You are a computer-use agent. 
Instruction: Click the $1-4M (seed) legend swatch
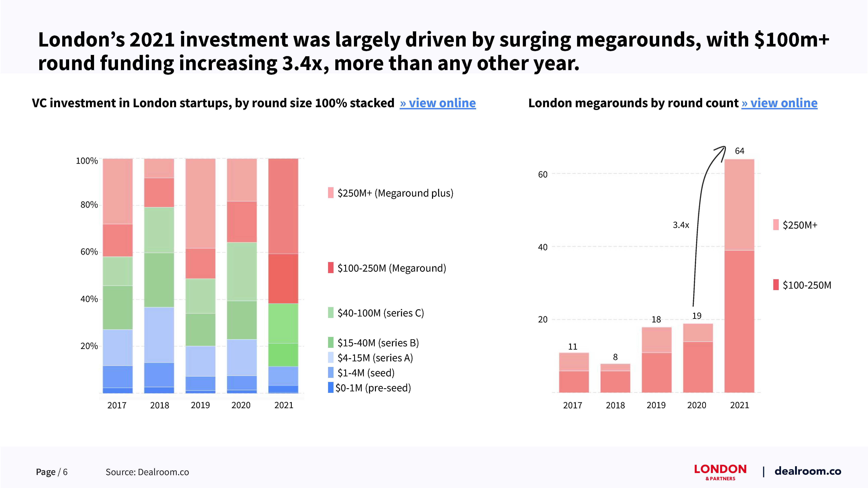[x=331, y=373]
